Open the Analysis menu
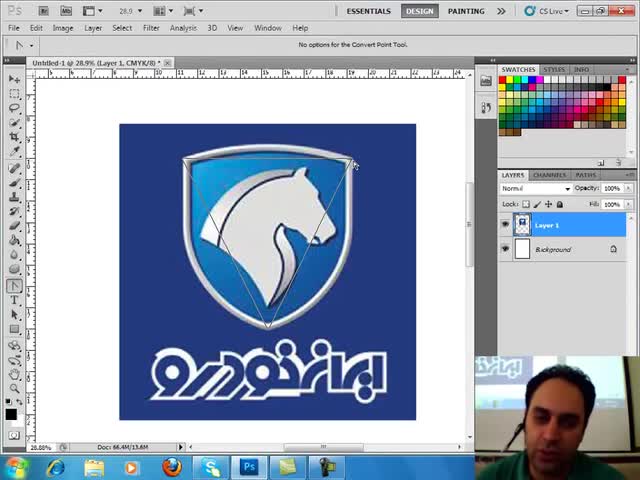The width and height of the screenshot is (640, 480). pyautogui.click(x=183, y=28)
